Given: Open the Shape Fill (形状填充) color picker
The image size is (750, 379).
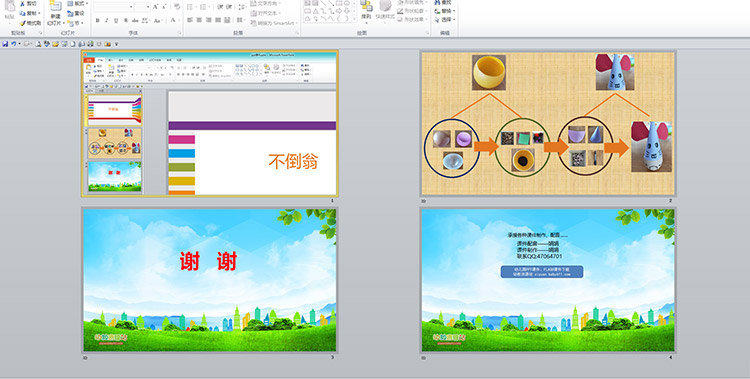Looking at the screenshot, I should 413,2.
